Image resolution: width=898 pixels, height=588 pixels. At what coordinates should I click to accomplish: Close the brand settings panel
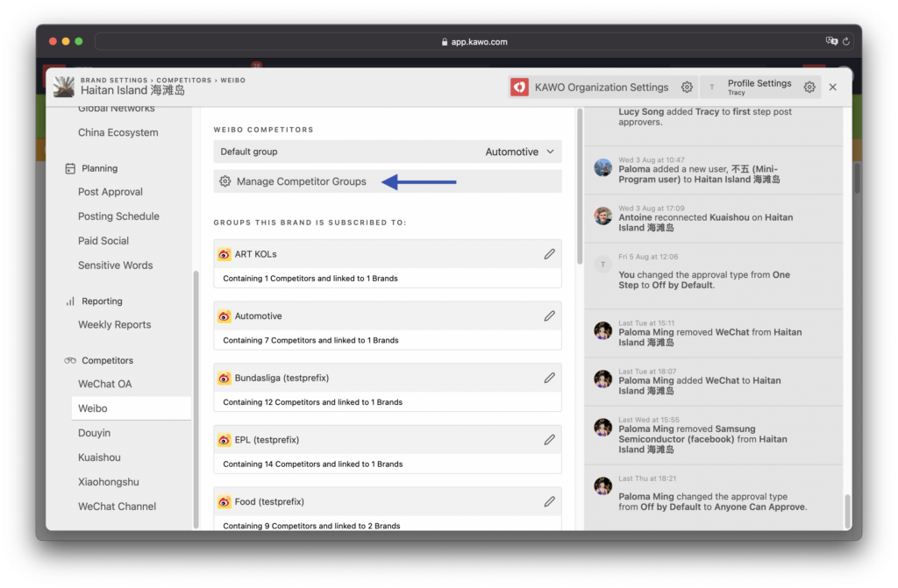[833, 87]
